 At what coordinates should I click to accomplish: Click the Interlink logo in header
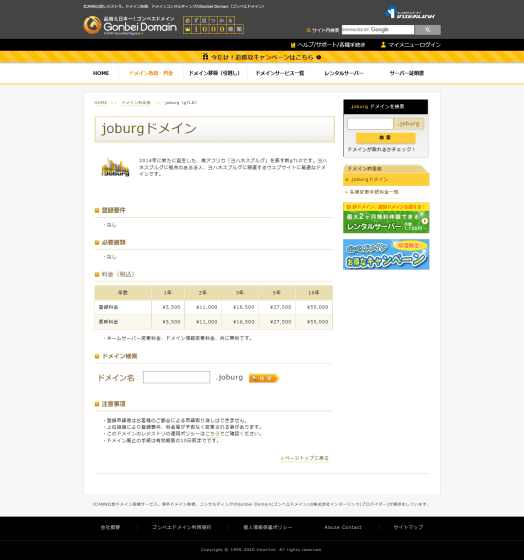(x=410, y=12)
